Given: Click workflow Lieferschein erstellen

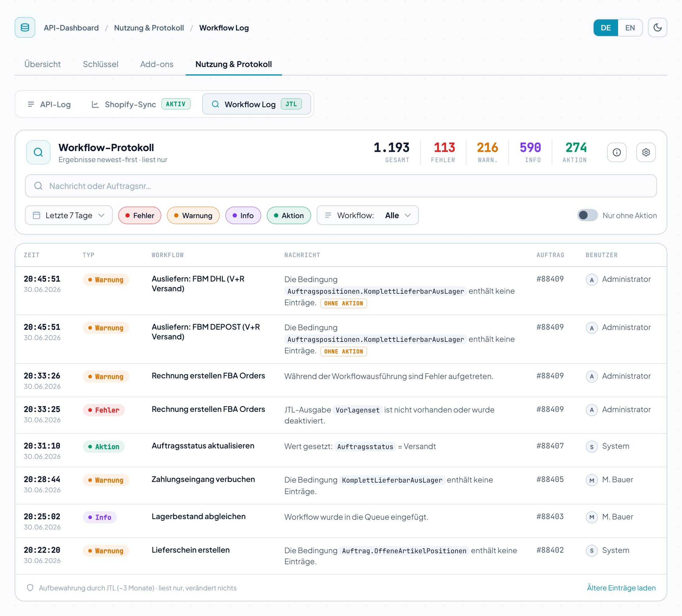Looking at the screenshot, I should 191,550.
